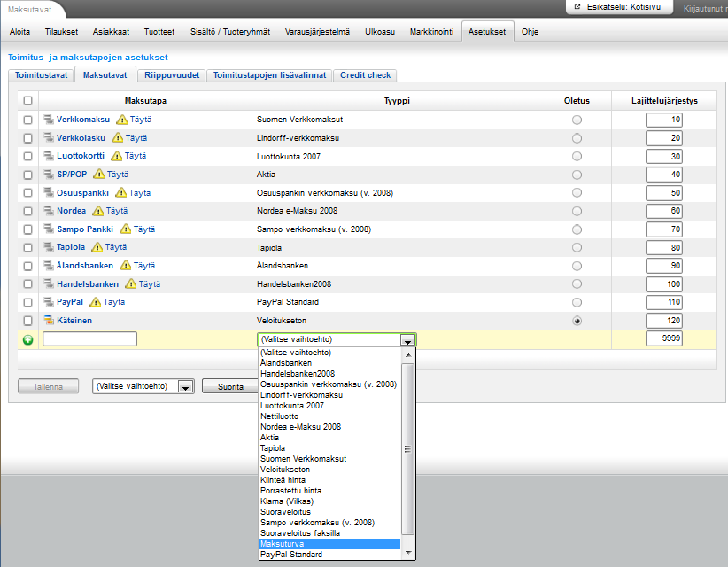Open the Credit check tab
The height and width of the screenshot is (567, 728).
[x=366, y=75]
